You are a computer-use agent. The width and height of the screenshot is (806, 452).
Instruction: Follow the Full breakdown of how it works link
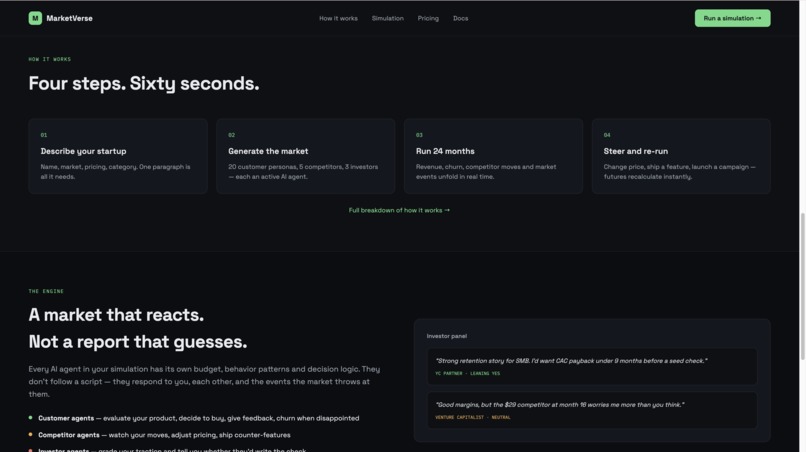(399, 210)
